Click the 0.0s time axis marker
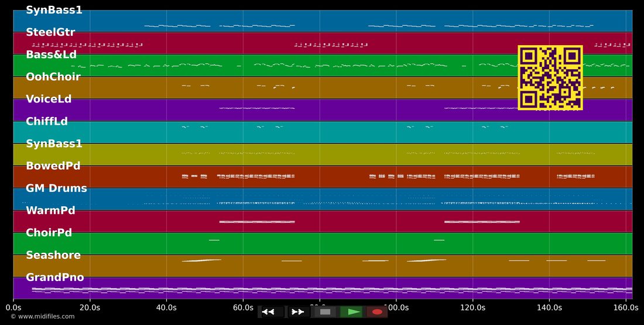Screen dimensions: 644x325 click(x=13, y=307)
